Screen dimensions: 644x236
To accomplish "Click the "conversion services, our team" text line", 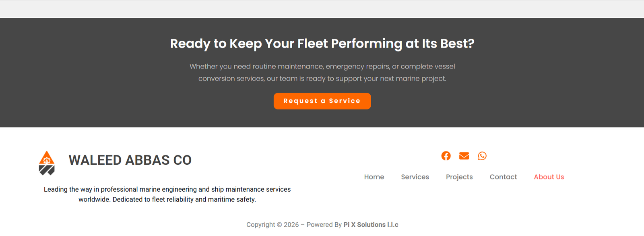I will pyautogui.click(x=322, y=79).
